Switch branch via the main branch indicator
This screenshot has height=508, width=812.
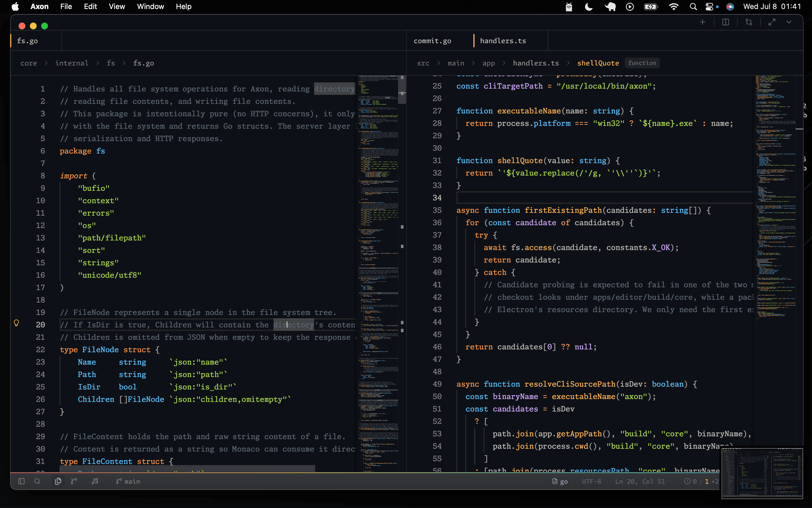[x=128, y=481]
